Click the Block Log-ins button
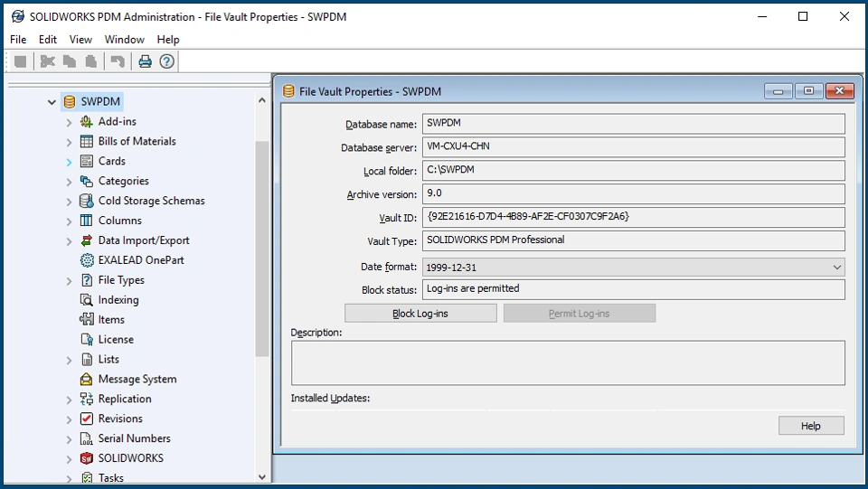 [420, 314]
